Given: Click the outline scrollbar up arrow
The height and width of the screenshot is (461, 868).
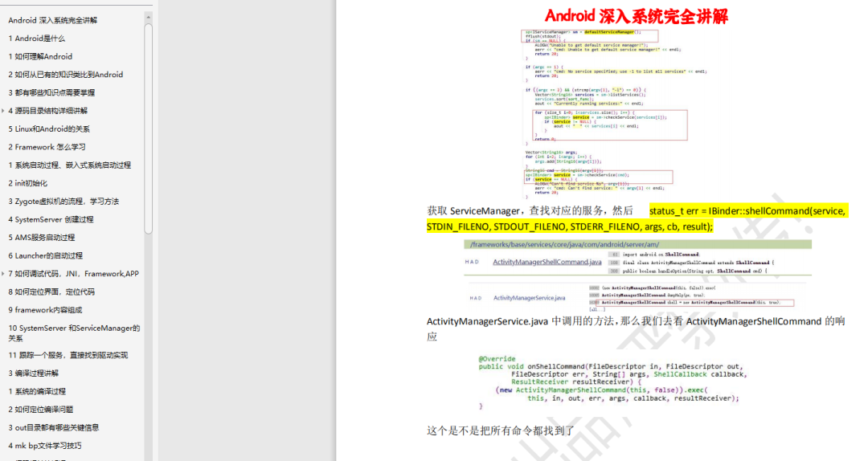Looking at the screenshot, I should click(x=149, y=18).
